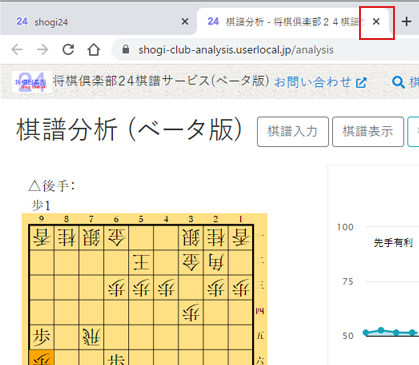Click the browser back arrow

[x=17, y=50]
